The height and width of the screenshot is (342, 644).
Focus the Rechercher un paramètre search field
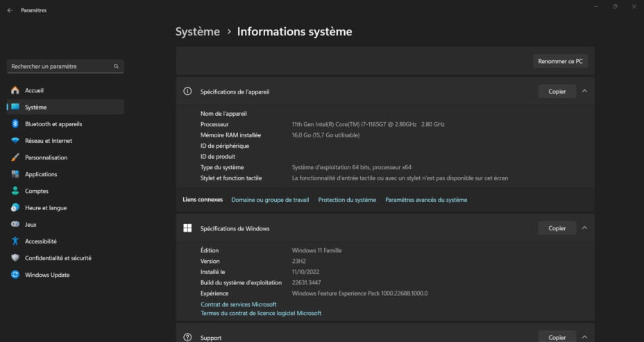(65, 66)
